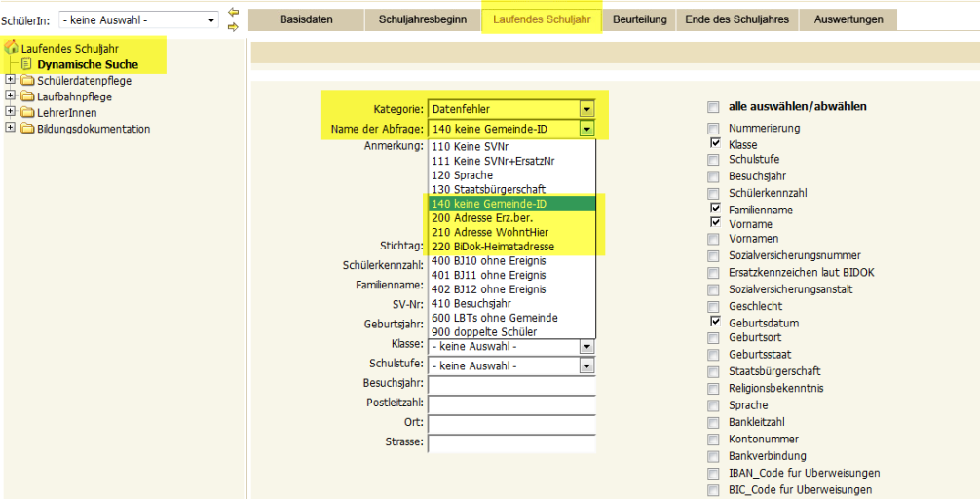Enable the Geburtsstaat checkbox
Image resolution: width=980 pixels, height=499 pixels.
(713, 355)
